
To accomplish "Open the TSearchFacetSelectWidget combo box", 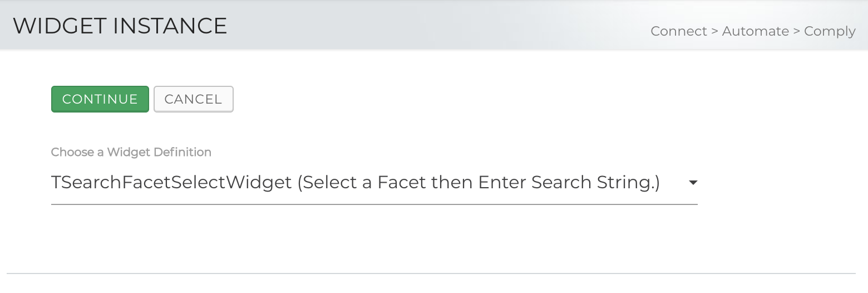I will [373, 183].
